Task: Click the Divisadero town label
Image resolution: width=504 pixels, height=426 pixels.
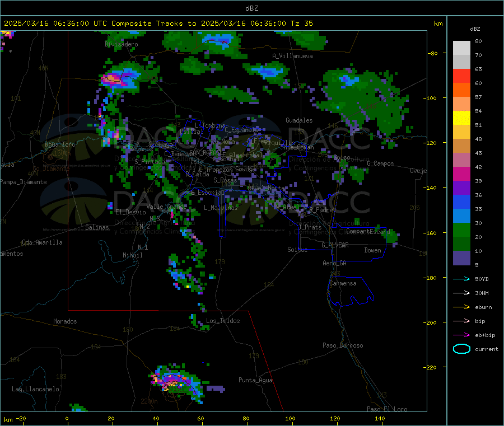Action: 121,44
